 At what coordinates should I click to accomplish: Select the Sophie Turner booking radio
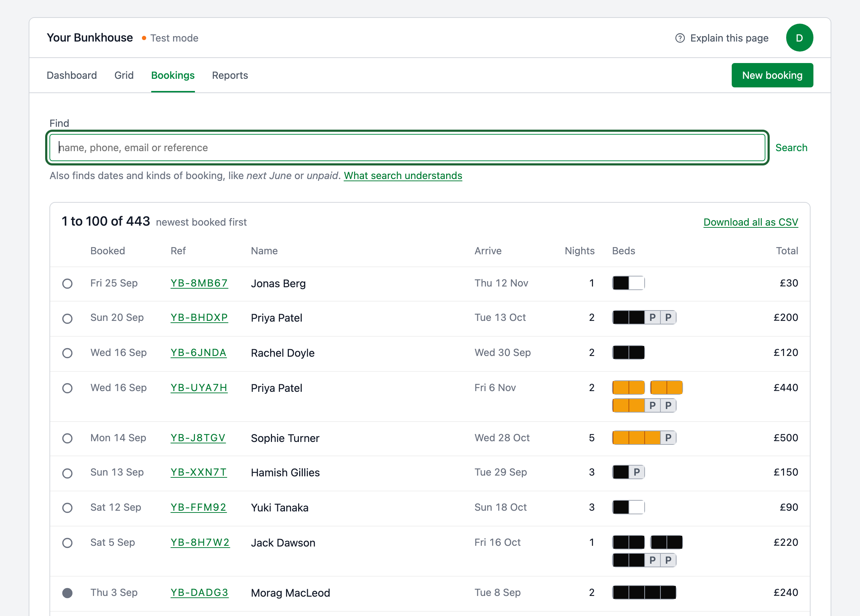[67, 439]
